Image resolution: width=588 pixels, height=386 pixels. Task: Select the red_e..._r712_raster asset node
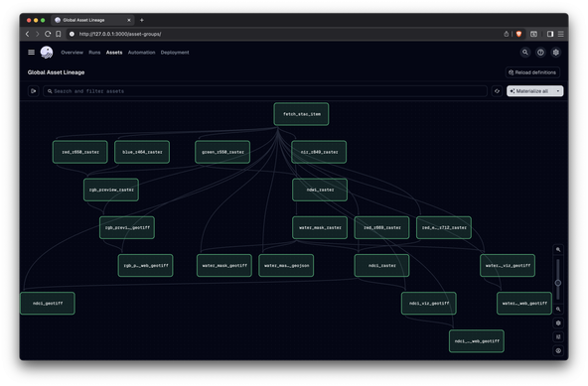[x=444, y=227]
